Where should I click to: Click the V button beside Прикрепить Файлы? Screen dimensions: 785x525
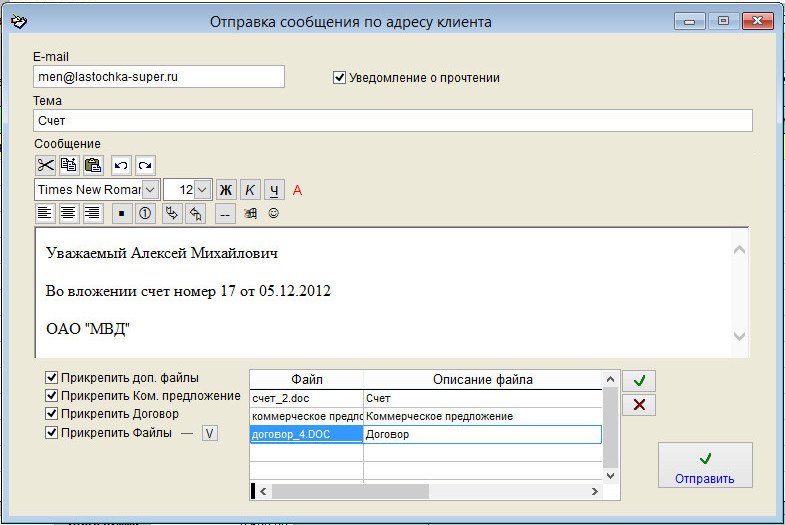click(x=209, y=433)
